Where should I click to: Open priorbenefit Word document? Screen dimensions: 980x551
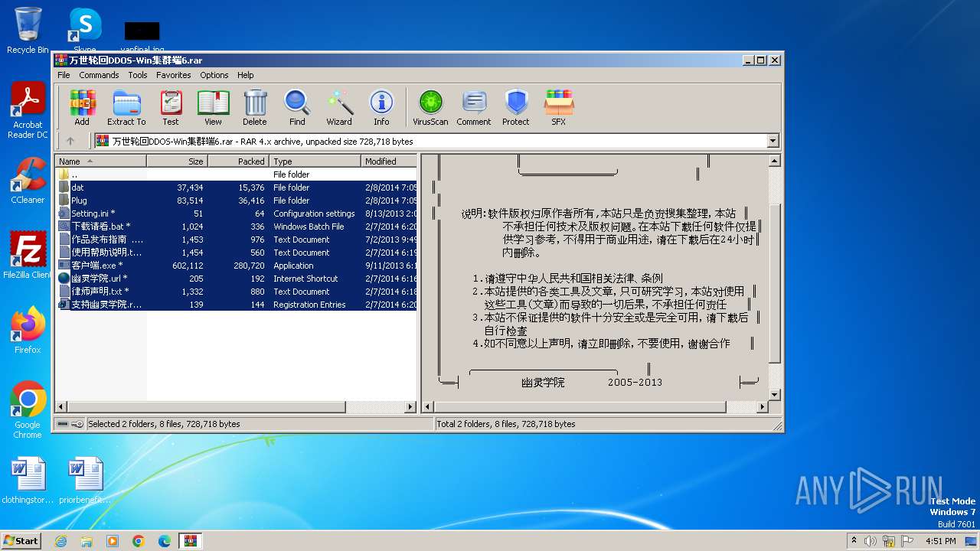(85, 481)
